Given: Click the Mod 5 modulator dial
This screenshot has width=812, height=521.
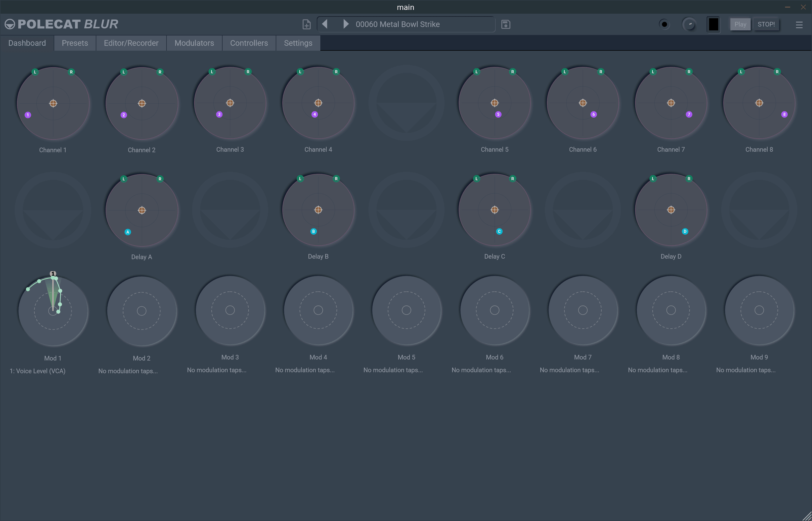Looking at the screenshot, I should pos(406,310).
